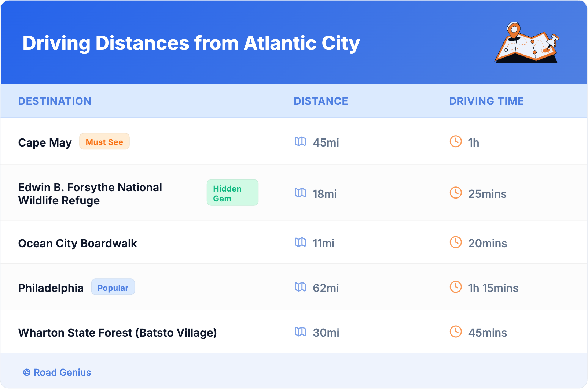Screen dimensions: 588x389
Task: Click the clock icon next to 25mins
Action: (x=456, y=193)
